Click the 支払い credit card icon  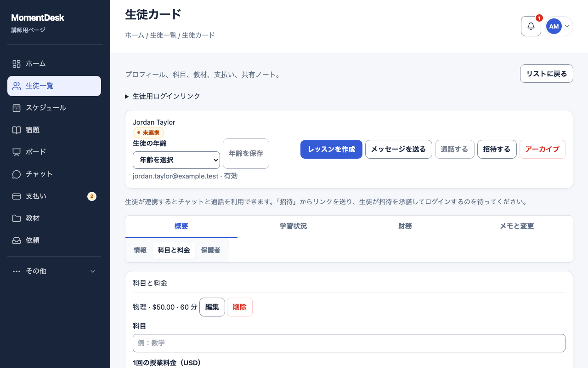[17, 196]
